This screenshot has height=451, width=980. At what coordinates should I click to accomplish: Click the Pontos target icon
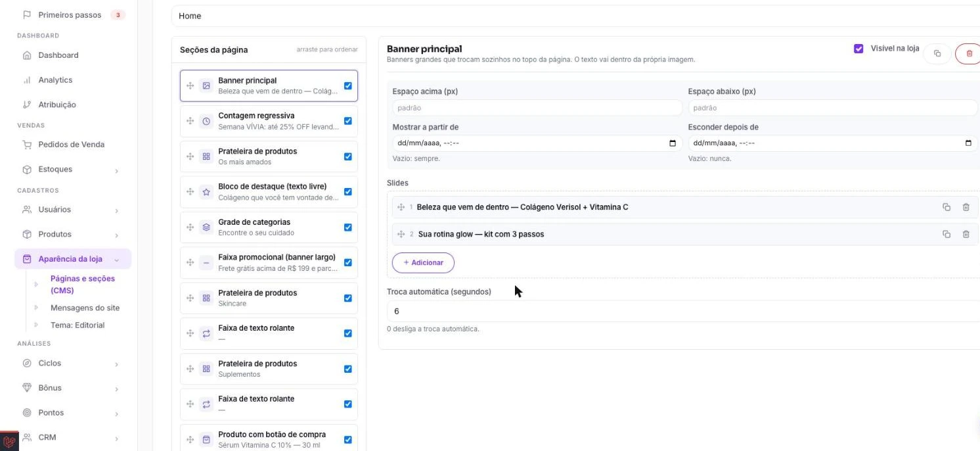tap(27, 413)
